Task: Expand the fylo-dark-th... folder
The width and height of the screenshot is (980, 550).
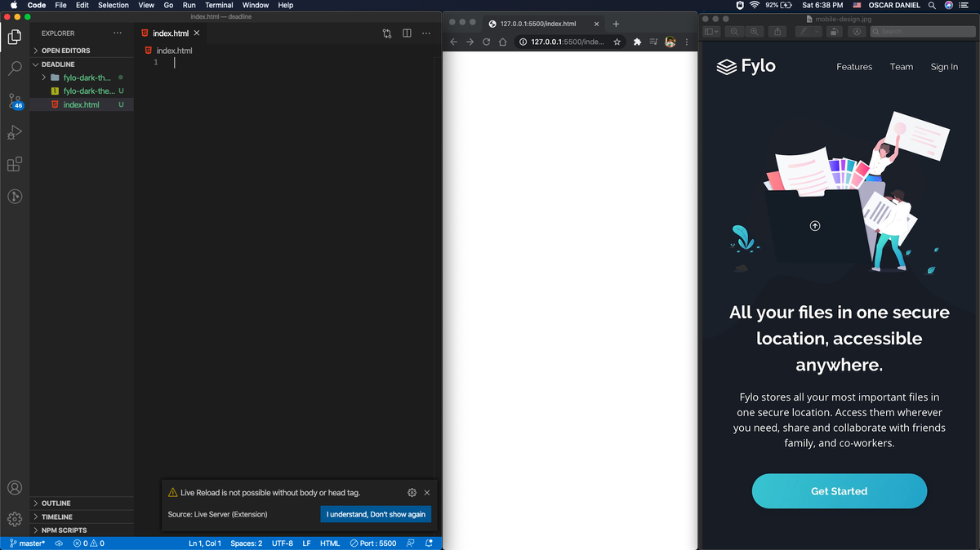Action: tap(82, 78)
